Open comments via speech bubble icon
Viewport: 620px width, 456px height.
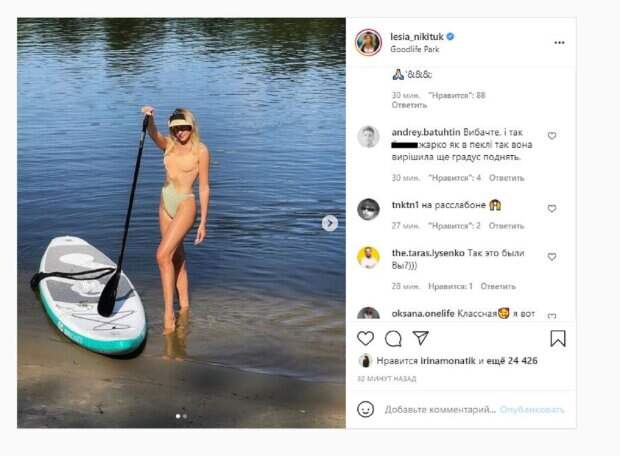click(393, 339)
